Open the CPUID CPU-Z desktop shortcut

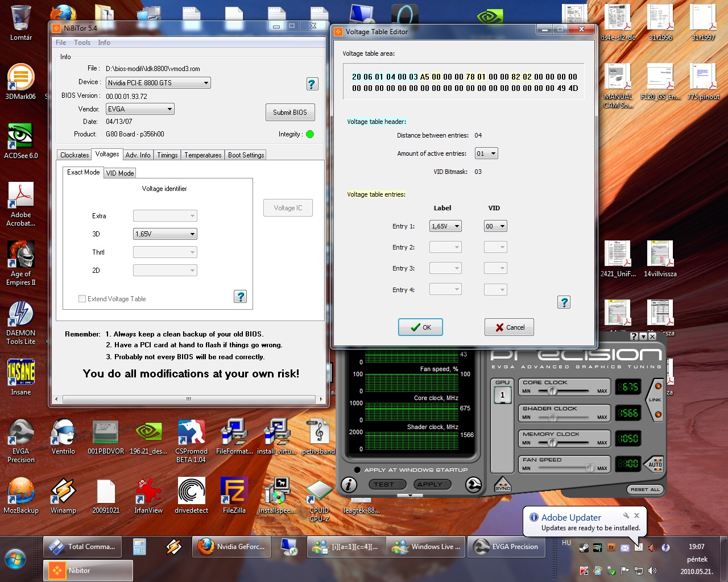point(319,500)
